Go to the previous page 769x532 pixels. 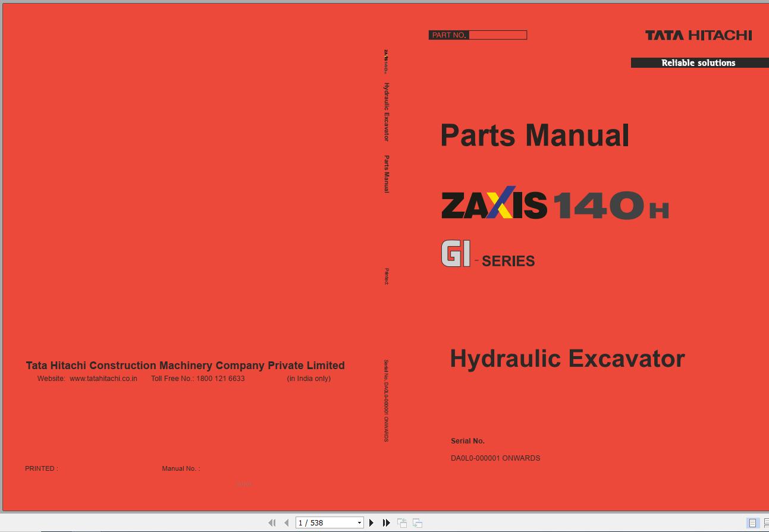(x=287, y=523)
